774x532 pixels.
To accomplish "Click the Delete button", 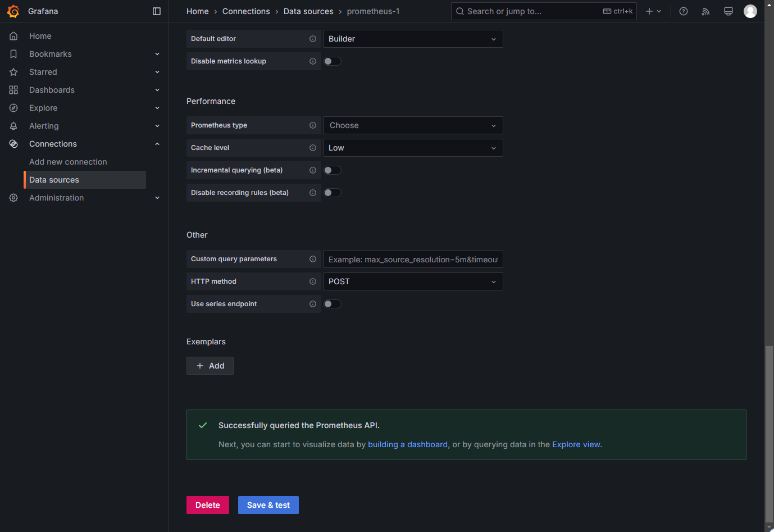I will 208,505.
